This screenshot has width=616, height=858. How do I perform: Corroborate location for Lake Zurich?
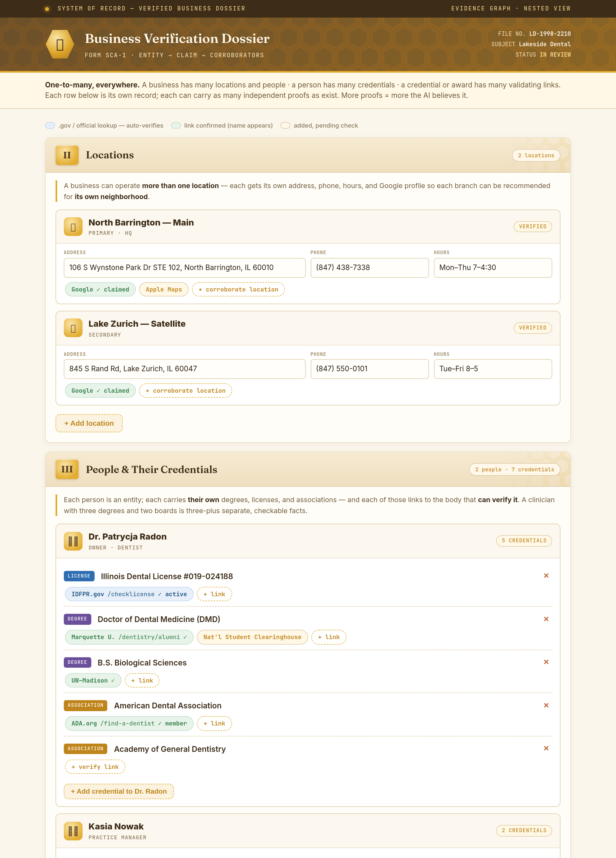point(185,391)
